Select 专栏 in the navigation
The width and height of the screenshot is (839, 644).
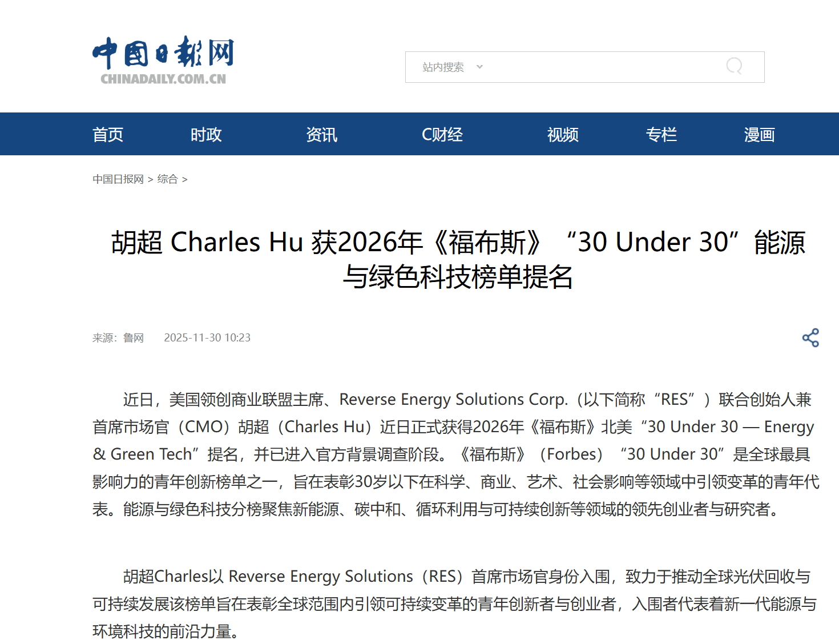(661, 134)
